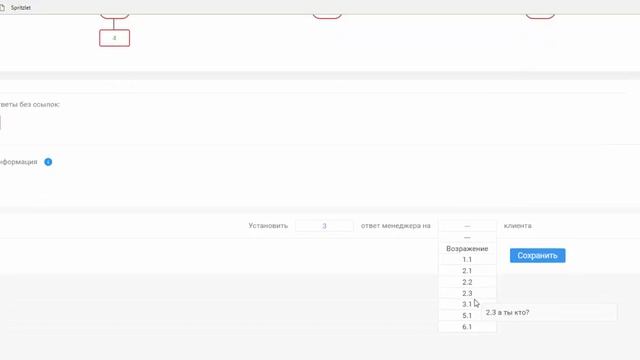Click the red-bordered node box in diagram
Image resolution: width=640 pixels, height=360 pixels.
(x=115, y=38)
